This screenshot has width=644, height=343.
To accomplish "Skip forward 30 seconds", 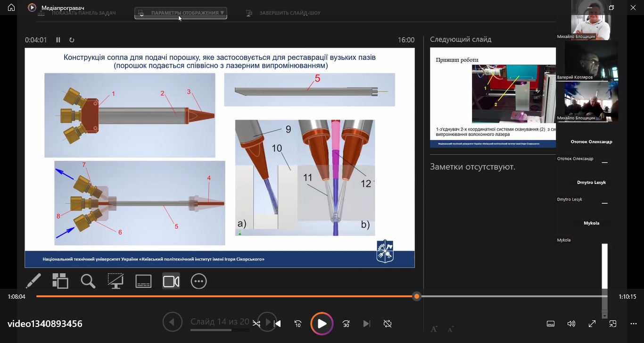I will pyautogui.click(x=346, y=324).
